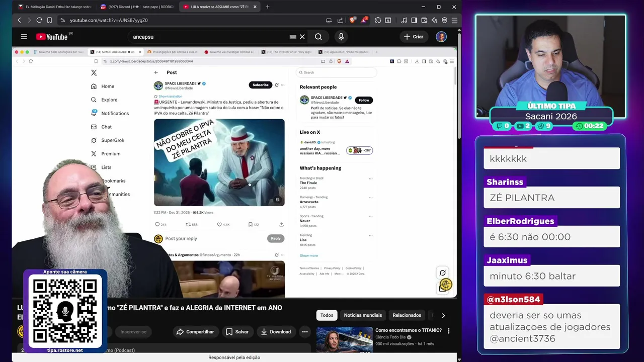Screen dimensions: 644x362
Task: Open the Extensions puzzle icon
Action: (378, 20)
